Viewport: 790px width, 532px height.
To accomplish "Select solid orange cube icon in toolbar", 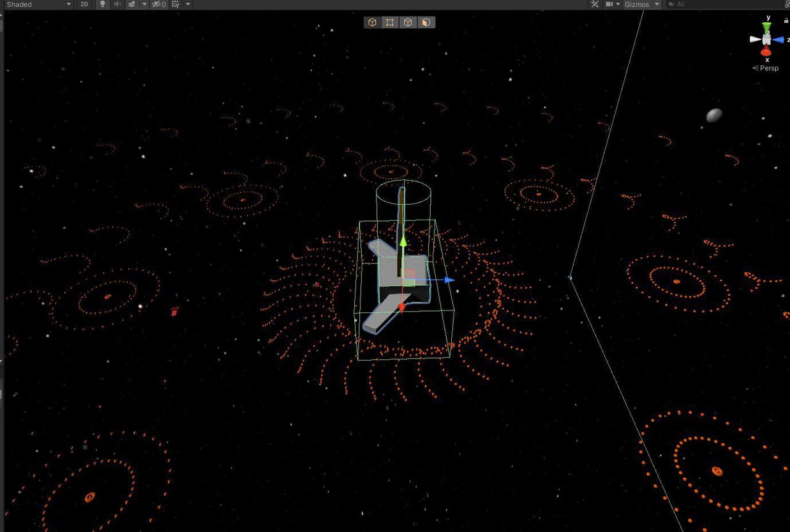I will [x=426, y=22].
